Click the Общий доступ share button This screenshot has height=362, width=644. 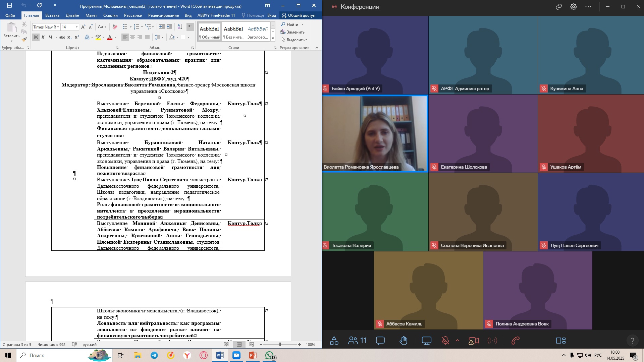click(299, 15)
